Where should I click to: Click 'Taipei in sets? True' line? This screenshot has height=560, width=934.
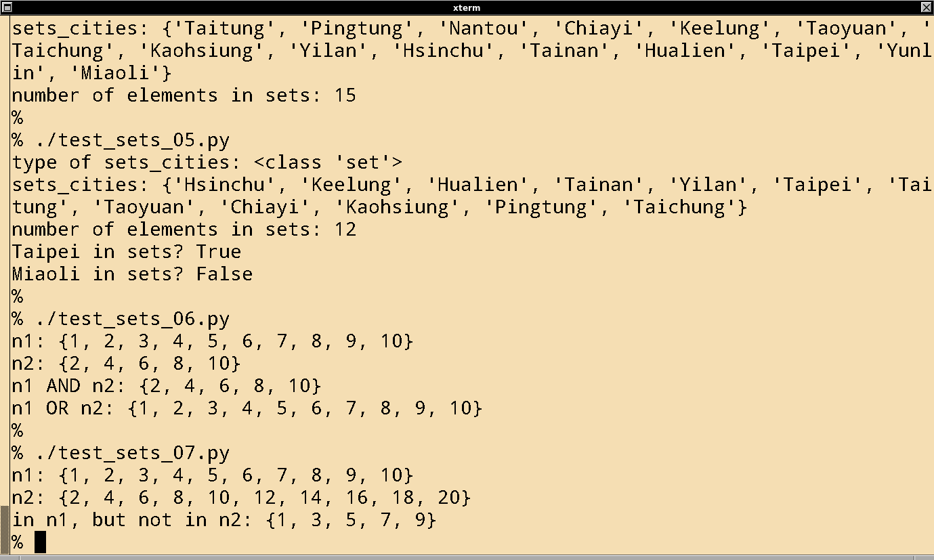127,252
